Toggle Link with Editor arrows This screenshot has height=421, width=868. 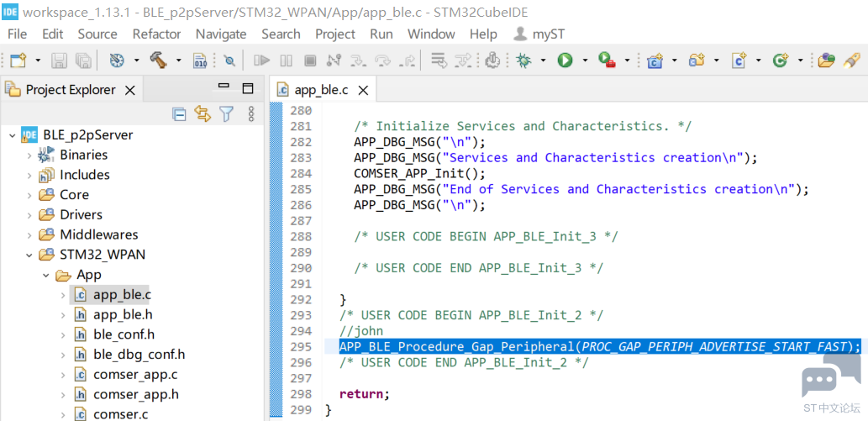click(x=203, y=114)
